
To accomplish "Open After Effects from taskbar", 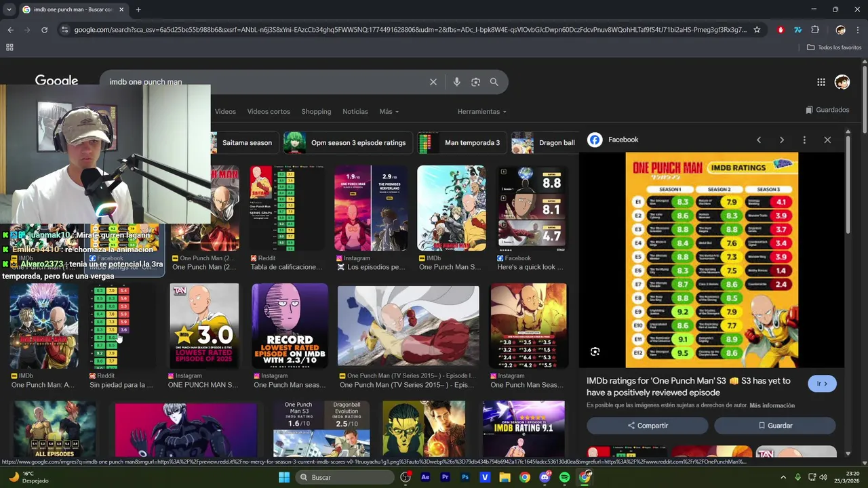I will (425, 477).
